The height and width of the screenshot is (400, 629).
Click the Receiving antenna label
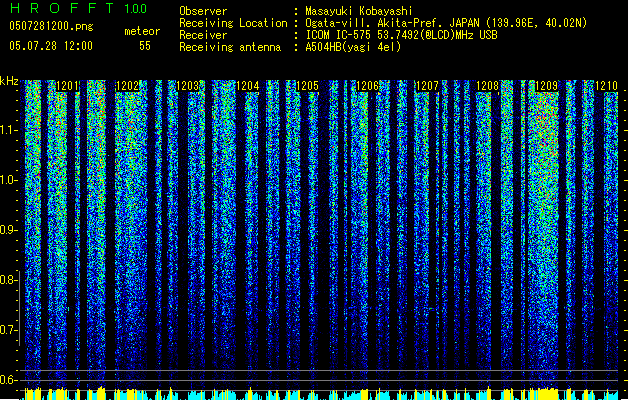[230, 47]
